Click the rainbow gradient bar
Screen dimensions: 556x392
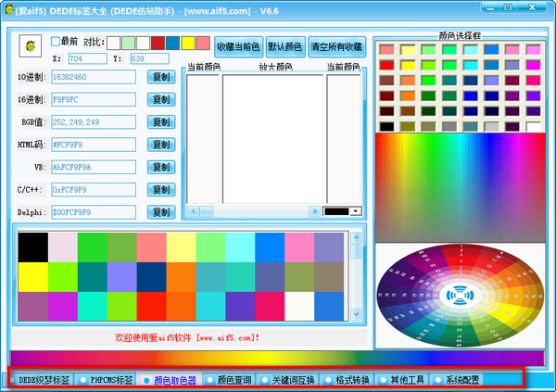coord(278,359)
